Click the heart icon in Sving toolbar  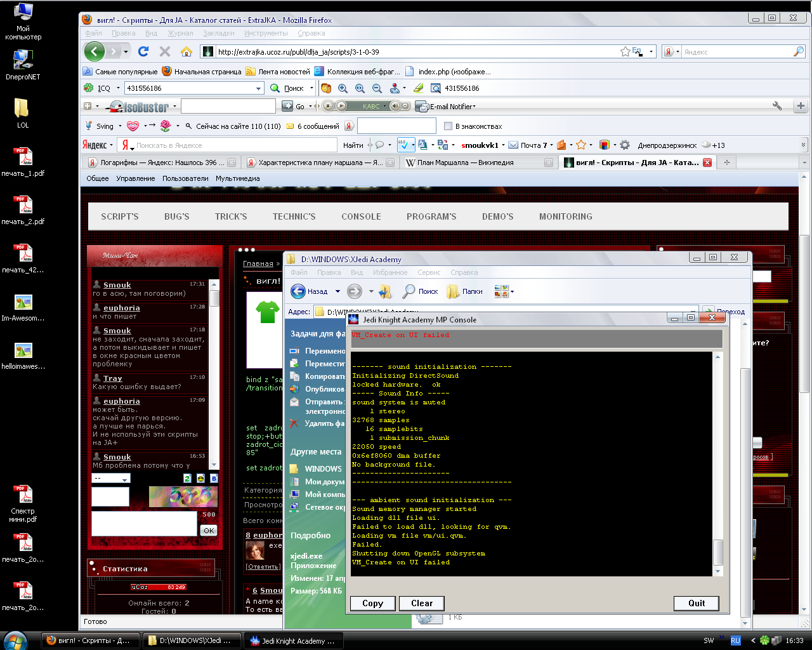[133, 126]
